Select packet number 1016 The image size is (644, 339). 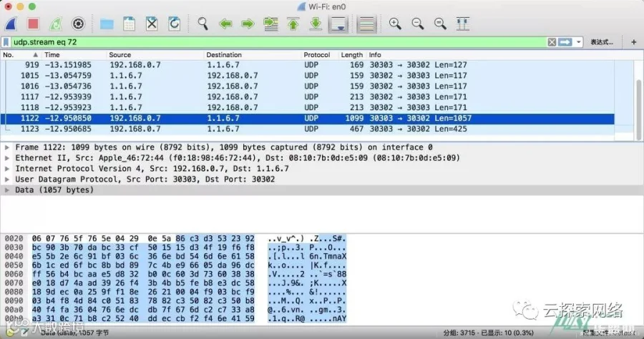pos(307,87)
